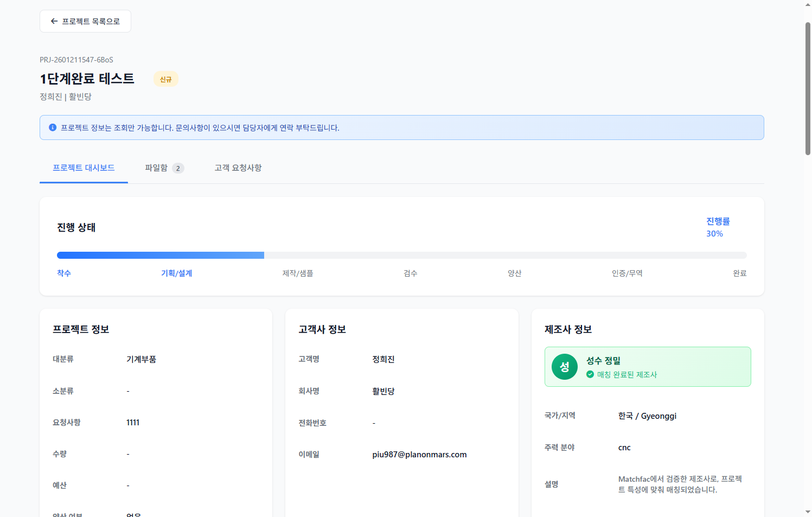Click the green 성 manufacturer avatar icon
Screen dimensions: 812x517
coord(565,367)
